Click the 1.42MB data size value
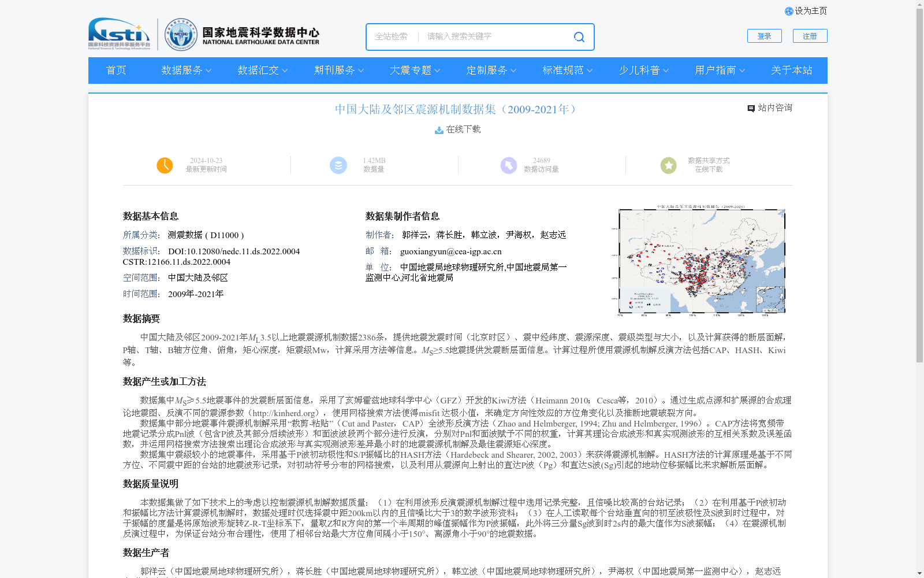924x578 pixels. click(x=374, y=161)
